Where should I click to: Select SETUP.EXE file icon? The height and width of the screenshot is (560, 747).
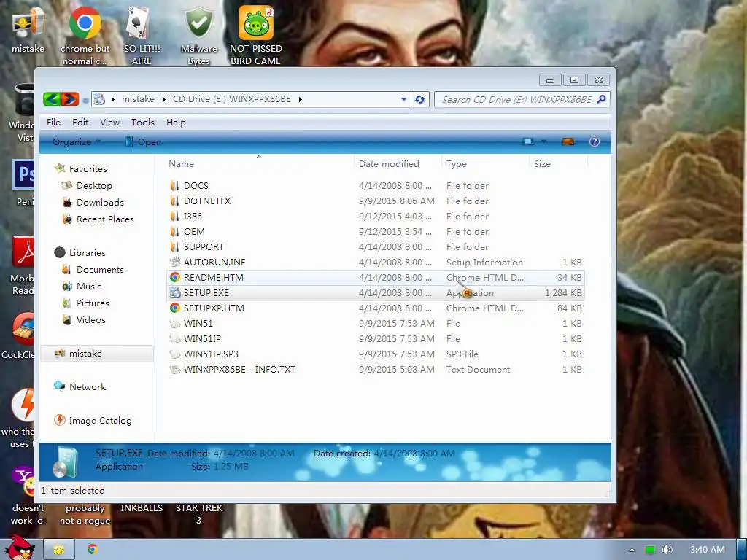tap(175, 292)
